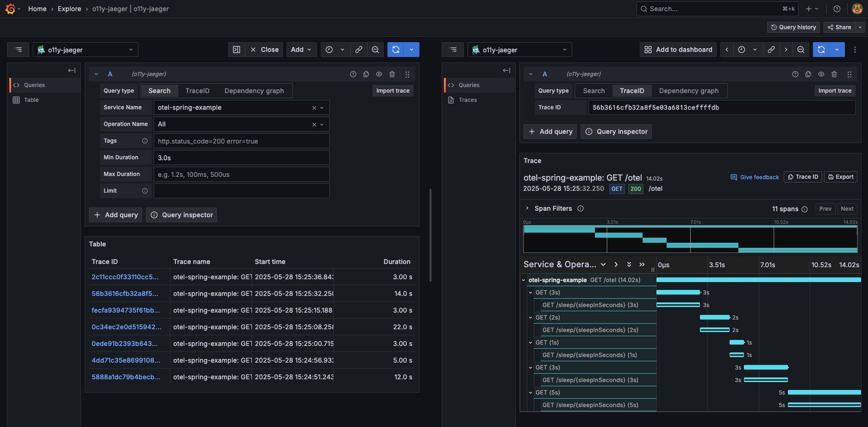
Task: Click the Span Filters info icon
Action: click(x=581, y=208)
